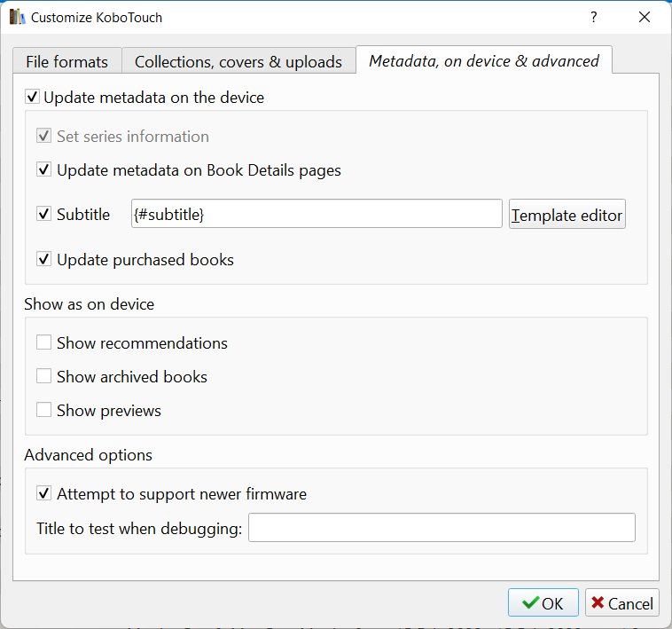This screenshot has width=672, height=629.
Task: Enable Show recommendations
Action: tap(43, 342)
